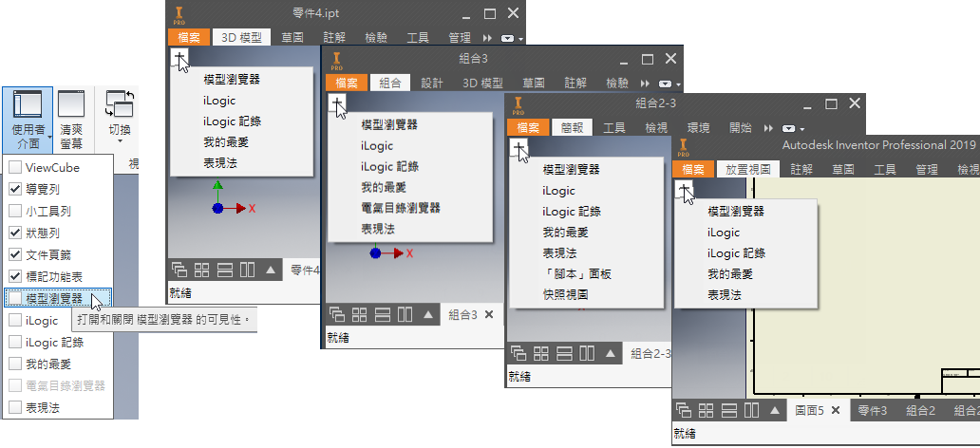
Task: Click vertical tile icon in 組合2-3 window
Action: click(587, 354)
